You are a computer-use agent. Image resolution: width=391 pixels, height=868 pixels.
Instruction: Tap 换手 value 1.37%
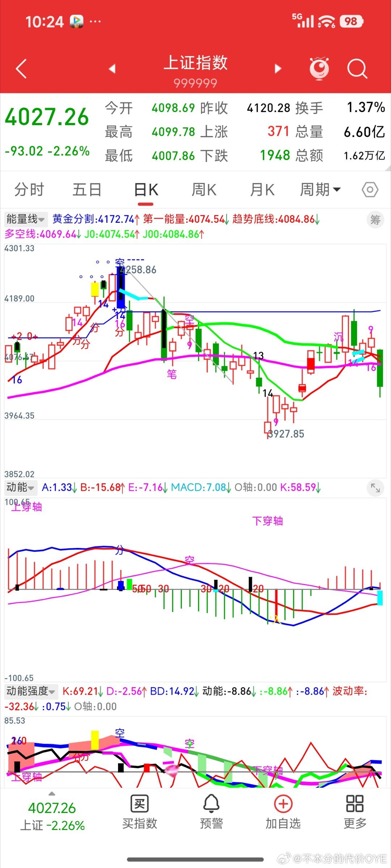pos(366,107)
